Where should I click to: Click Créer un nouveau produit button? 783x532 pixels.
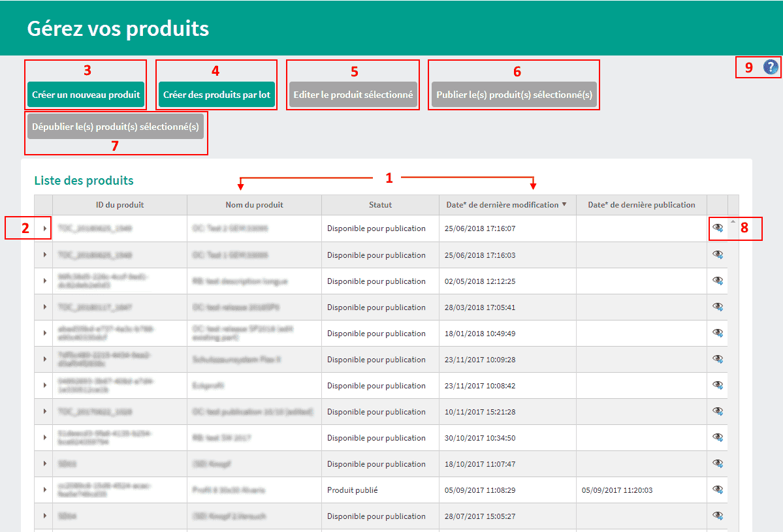tap(86, 95)
